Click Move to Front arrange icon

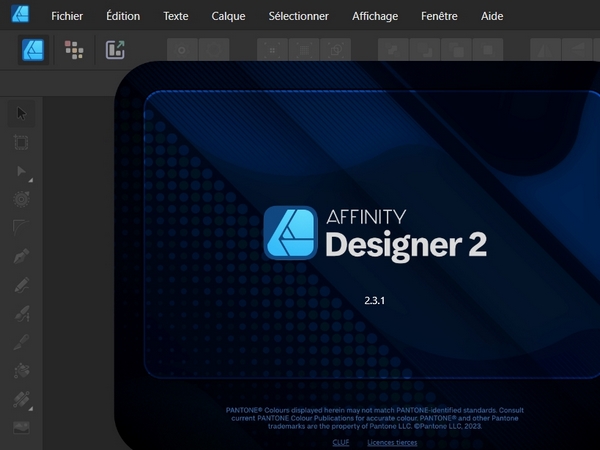click(488, 50)
